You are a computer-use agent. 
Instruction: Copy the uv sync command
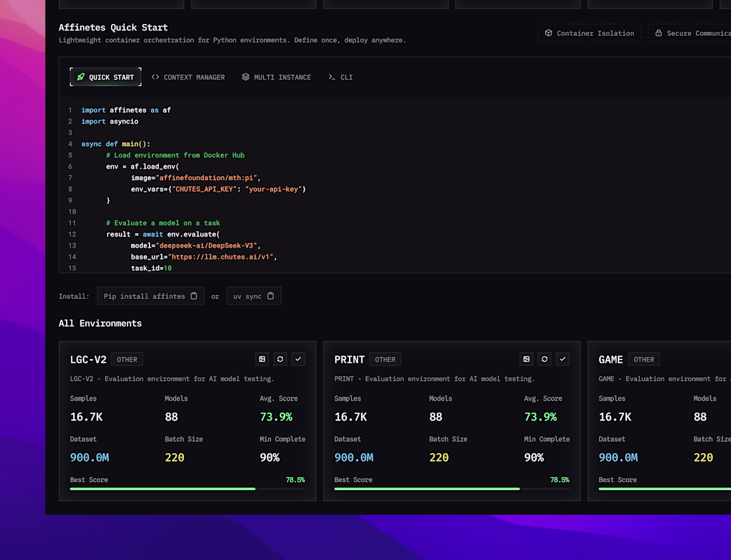(x=270, y=296)
